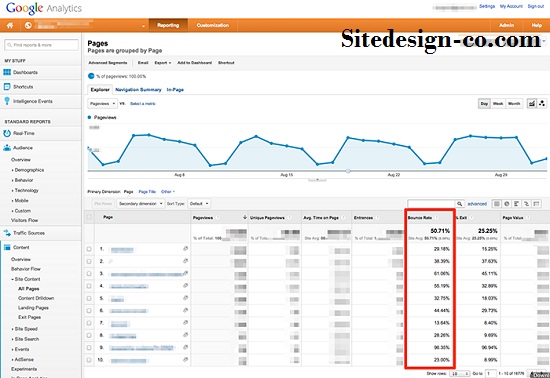This screenshot has height=378, width=550.
Task: Select the comparison view icon
Action: 526,204
